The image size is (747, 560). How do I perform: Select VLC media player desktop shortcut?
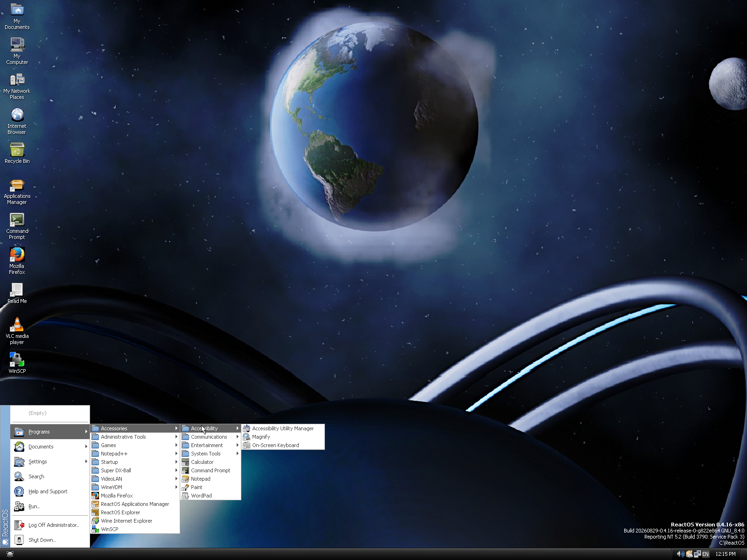[x=17, y=331]
